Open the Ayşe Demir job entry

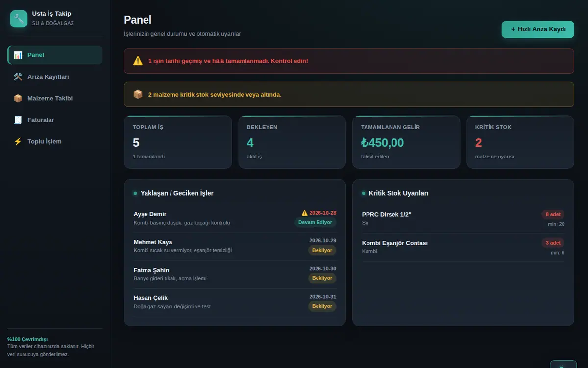[x=235, y=218]
